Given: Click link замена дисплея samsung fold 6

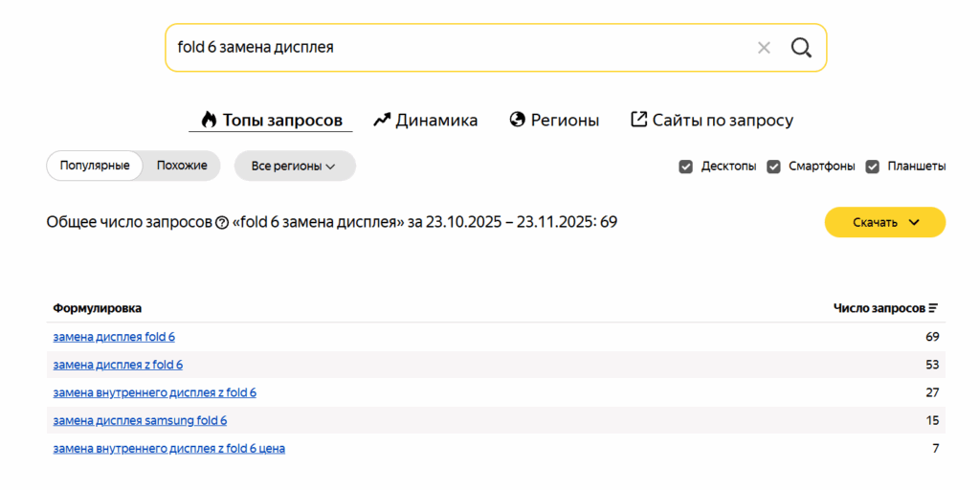Looking at the screenshot, I should pos(140,420).
